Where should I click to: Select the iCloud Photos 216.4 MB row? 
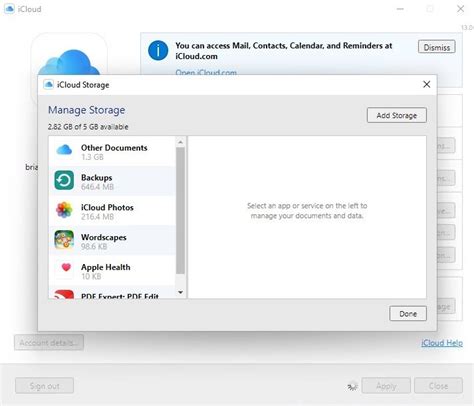point(112,210)
